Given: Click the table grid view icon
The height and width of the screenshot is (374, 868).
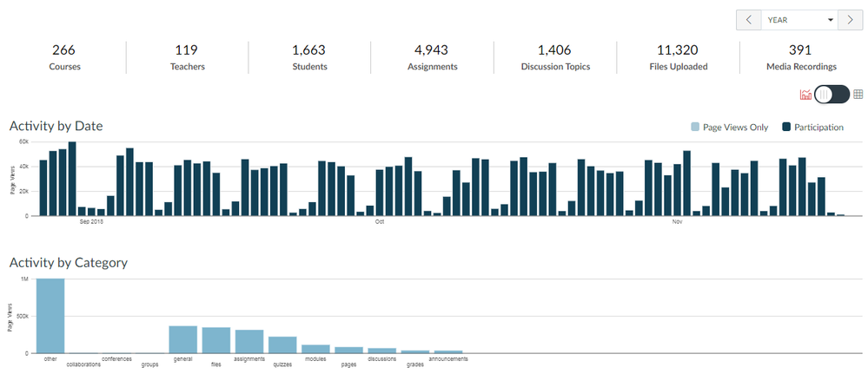Looking at the screenshot, I should point(858,95).
